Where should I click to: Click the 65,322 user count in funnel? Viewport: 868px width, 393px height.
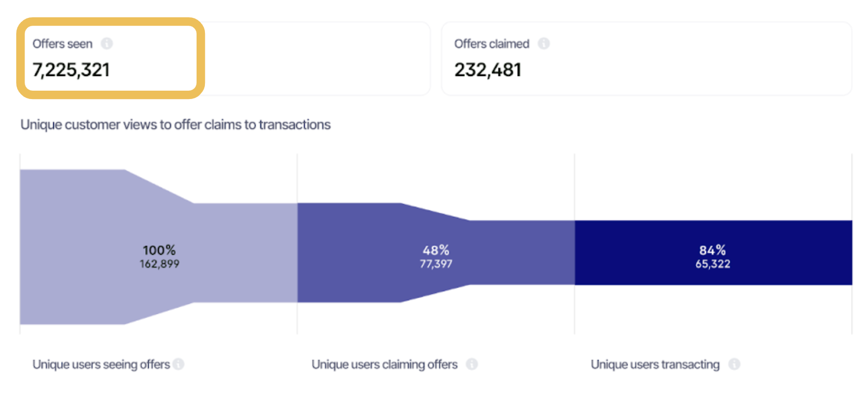click(712, 264)
